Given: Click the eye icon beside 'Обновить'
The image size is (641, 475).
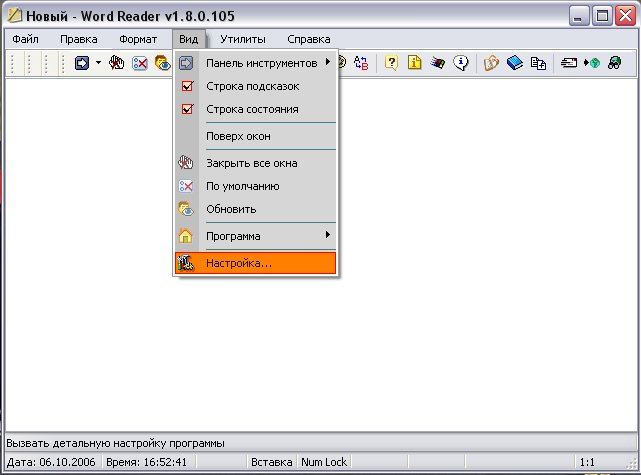Looking at the screenshot, I should coord(186,209).
